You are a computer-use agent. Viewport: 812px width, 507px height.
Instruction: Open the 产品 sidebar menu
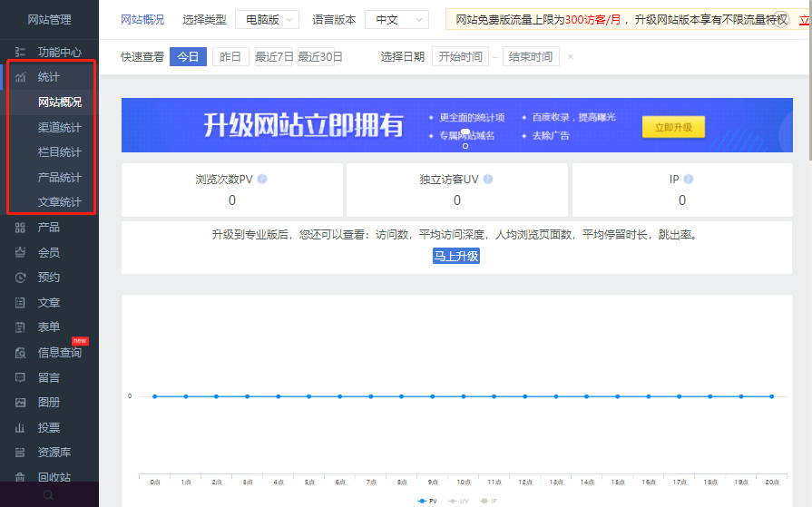[x=49, y=228]
